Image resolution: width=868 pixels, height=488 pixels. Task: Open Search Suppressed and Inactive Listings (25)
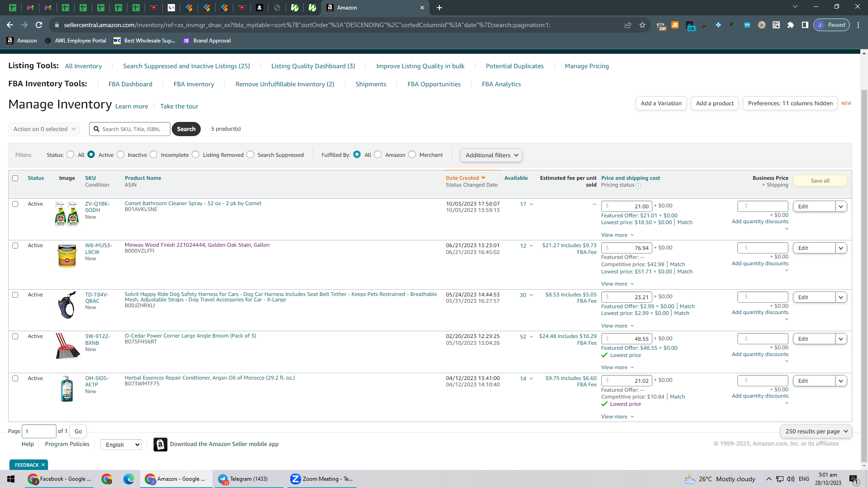point(187,66)
